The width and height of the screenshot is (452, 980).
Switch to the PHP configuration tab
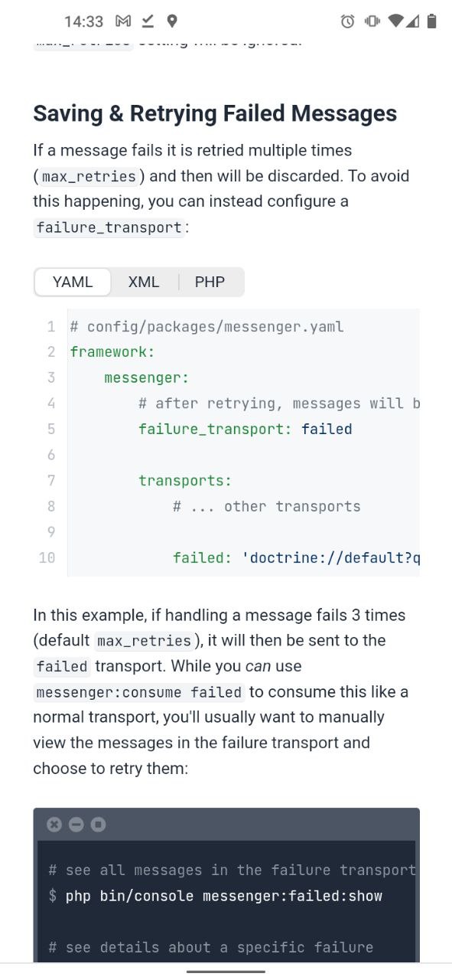[x=210, y=282]
